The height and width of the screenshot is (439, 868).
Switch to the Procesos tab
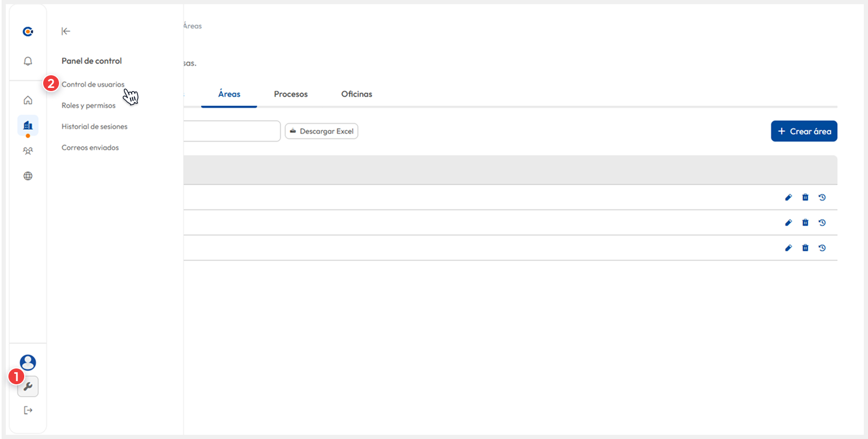pyautogui.click(x=291, y=94)
